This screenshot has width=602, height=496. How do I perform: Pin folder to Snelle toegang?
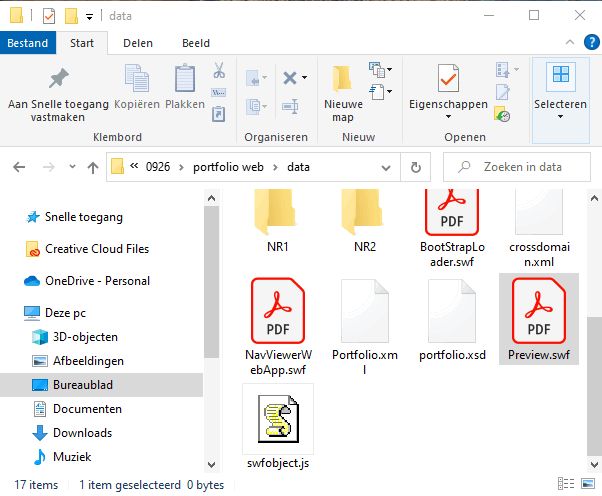pyautogui.click(x=58, y=94)
